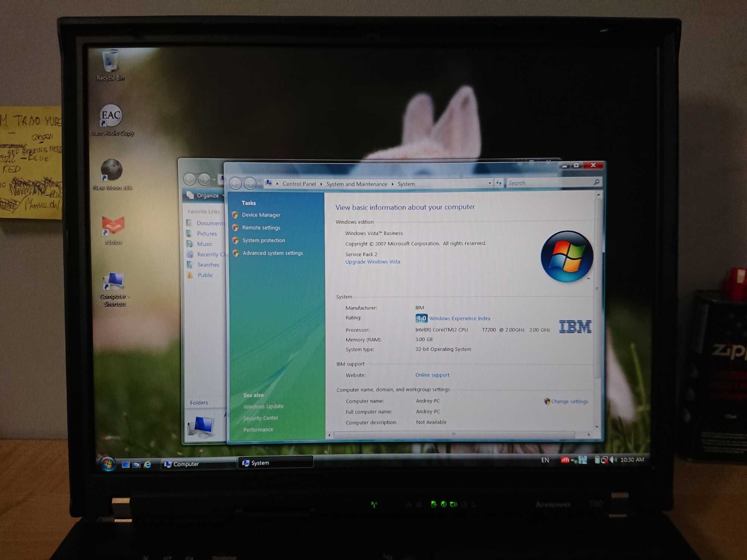The width and height of the screenshot is (747, 560).
Task: Go forward in System window
Action: pos(250,183)
